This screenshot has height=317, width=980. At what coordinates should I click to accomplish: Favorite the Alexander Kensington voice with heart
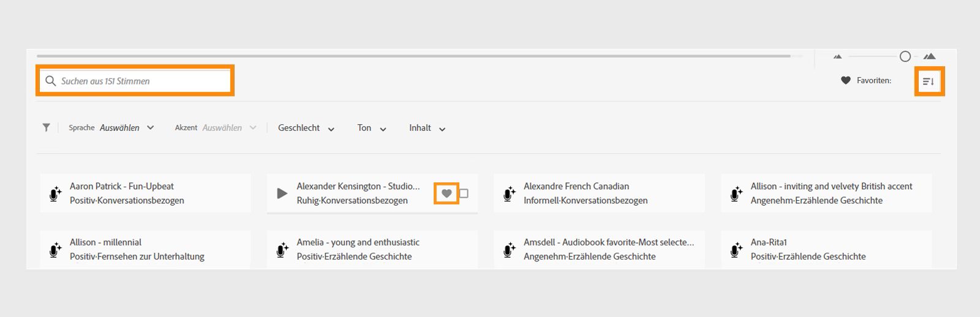[447, 193]
